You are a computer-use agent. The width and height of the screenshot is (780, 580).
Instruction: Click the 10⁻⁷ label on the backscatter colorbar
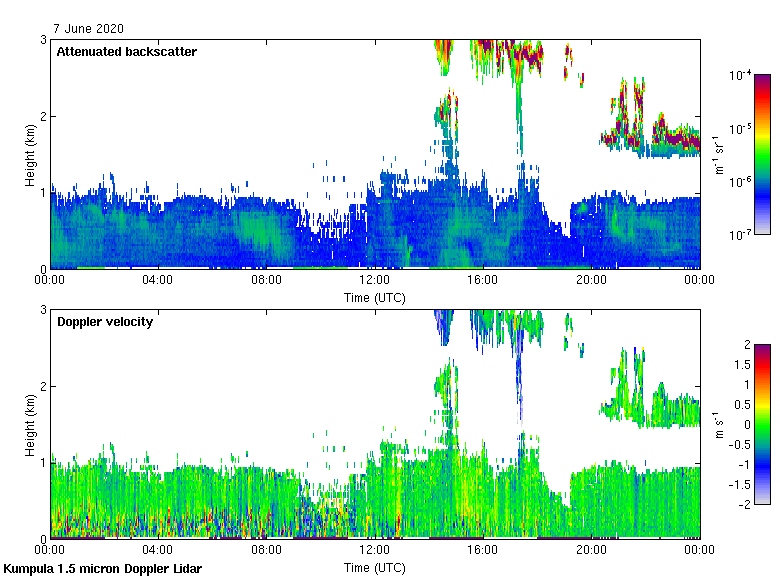(740, 235)
